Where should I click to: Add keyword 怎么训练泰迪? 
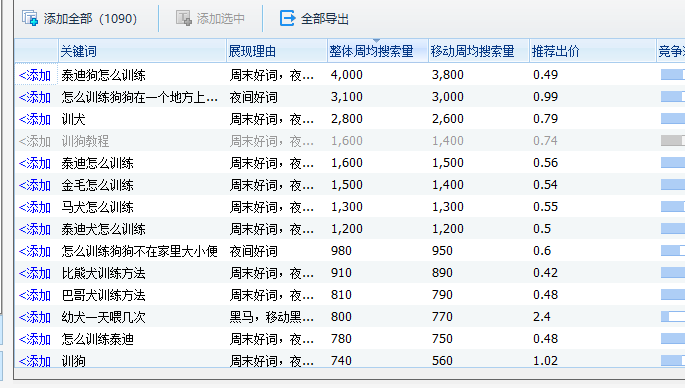click(35, 339)
